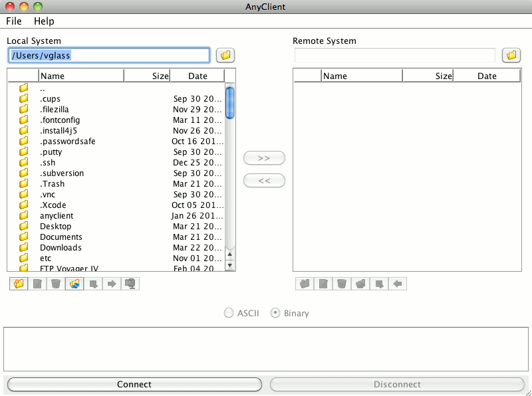Click the remote refresh folder icon
This screenshot has height=396, width=532.
tap(360, 284)
